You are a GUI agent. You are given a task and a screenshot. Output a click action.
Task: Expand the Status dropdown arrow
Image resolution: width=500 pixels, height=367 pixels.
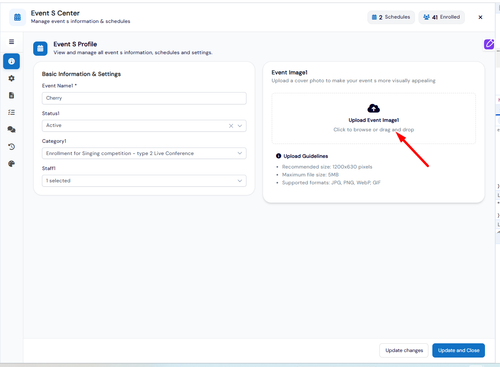coord(240,126)
